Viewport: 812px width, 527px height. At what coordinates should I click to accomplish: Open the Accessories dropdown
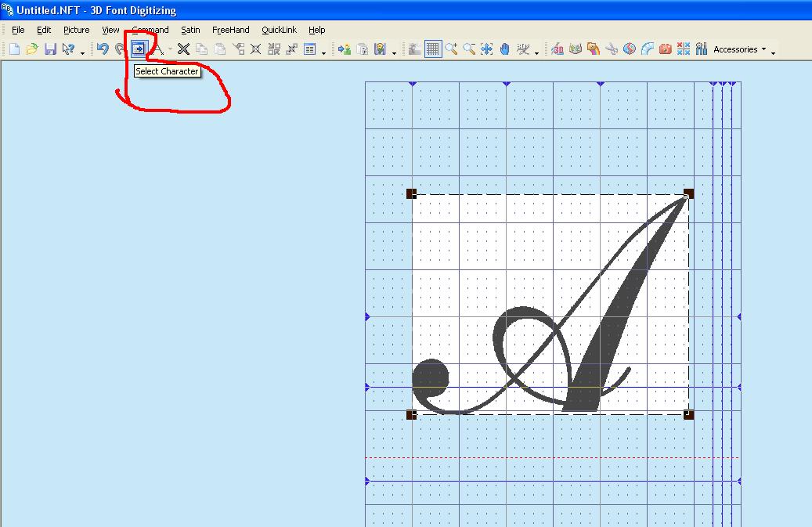click(x=740, y=49)
